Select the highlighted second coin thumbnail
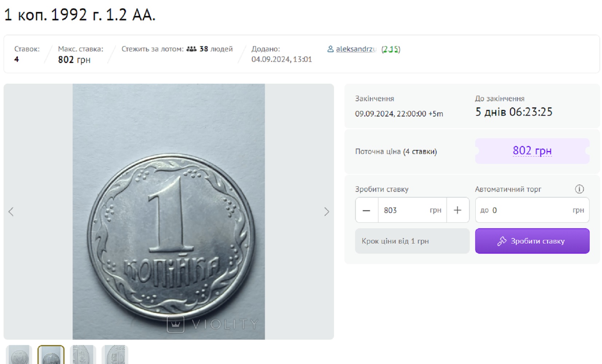Screen dimensions: 602x364 pos(51,355)
